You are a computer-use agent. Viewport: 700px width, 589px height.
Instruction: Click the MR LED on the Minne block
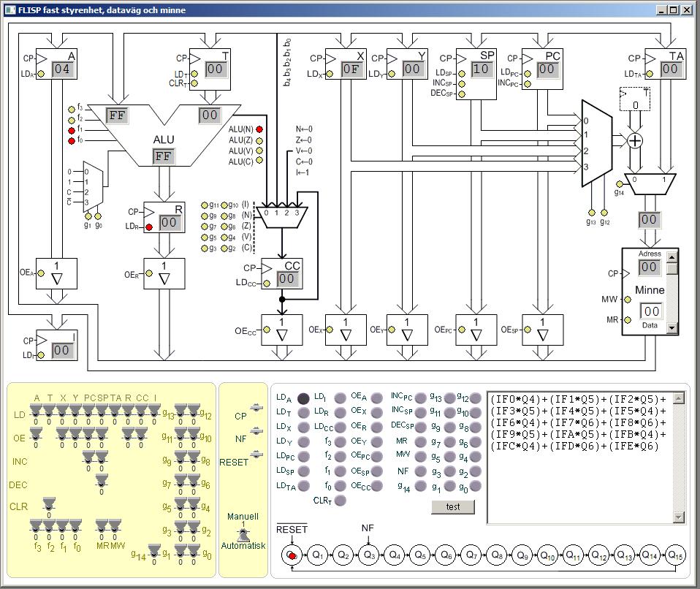coord(628,320)
